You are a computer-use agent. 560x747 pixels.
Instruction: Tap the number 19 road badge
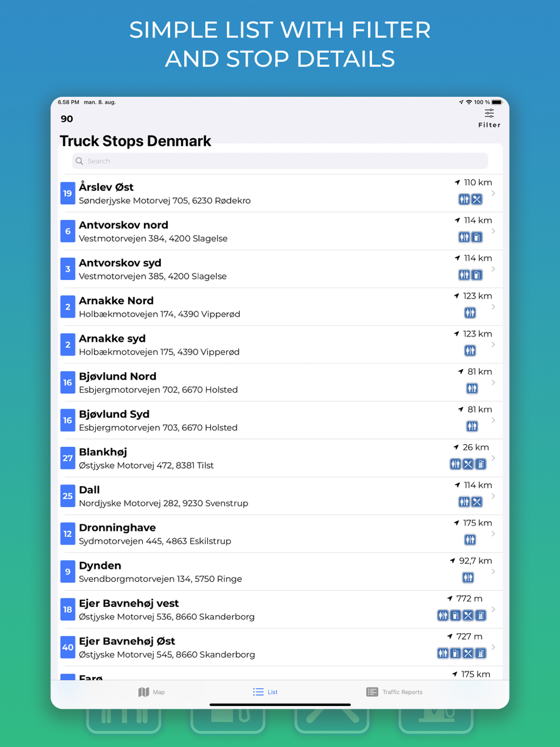point(68,193)
